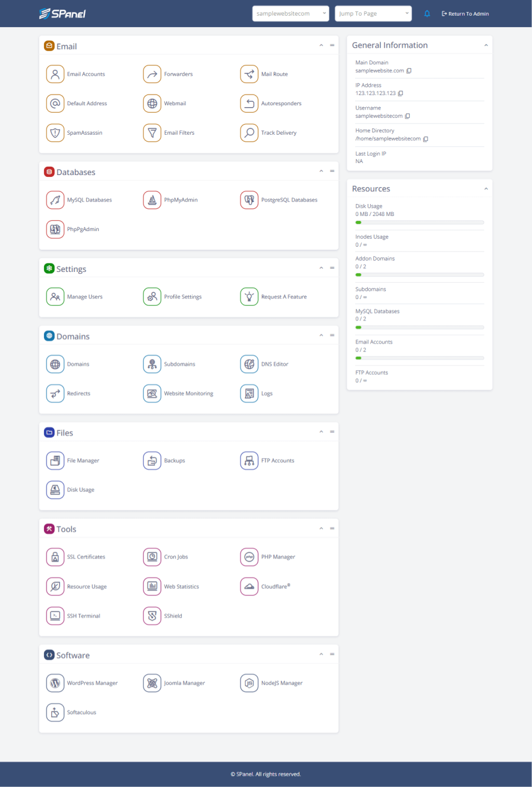Open the Email Accounts icon
Screen dimensions: 532x787
[x=55, y=73]
